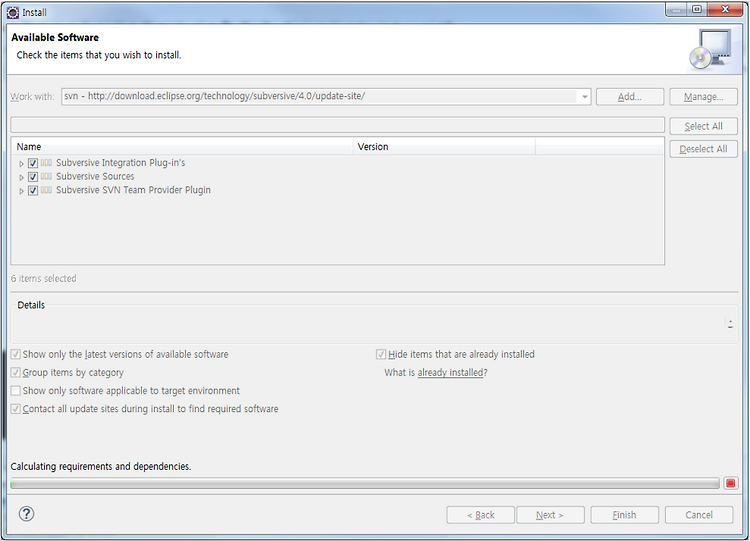Toggle Contact all update sites checkbox
Image resolution: width=750 pixels, height=541 pixels.
[16, 409]
